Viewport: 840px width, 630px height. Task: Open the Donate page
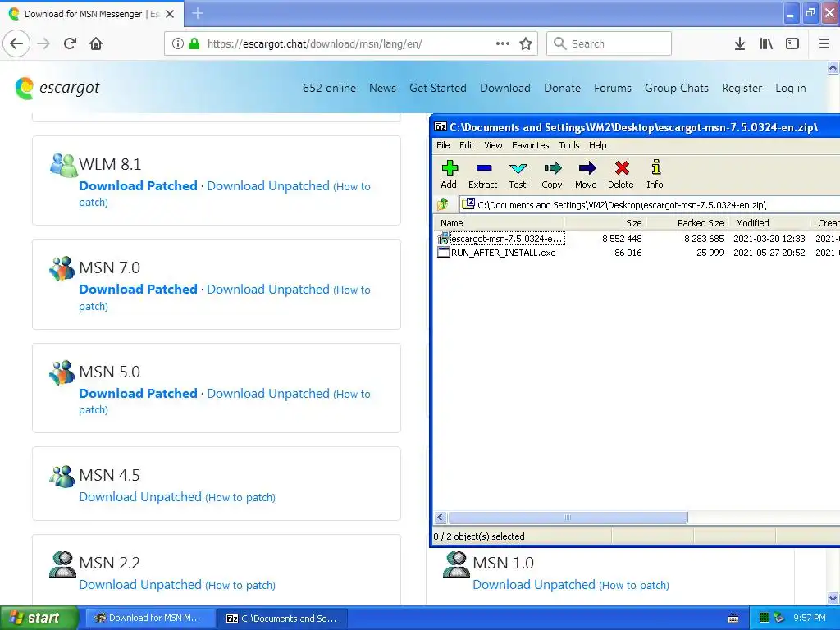(562, 88)
